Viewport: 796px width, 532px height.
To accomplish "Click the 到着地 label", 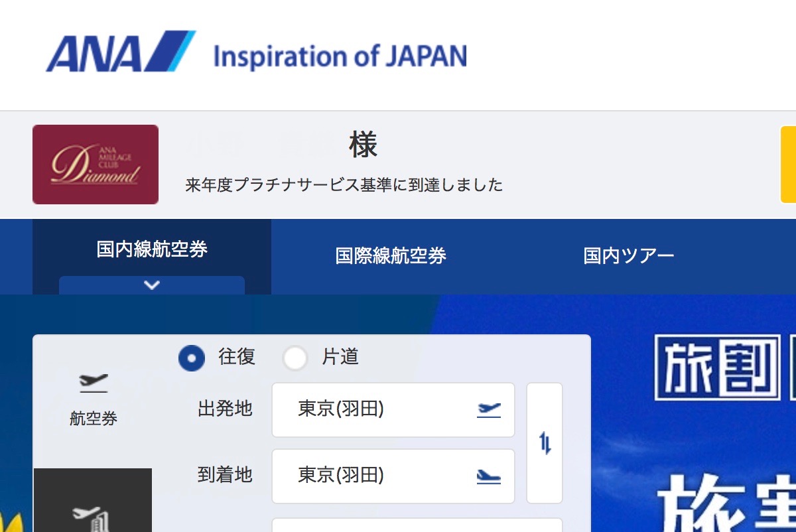I will point(225,475).
